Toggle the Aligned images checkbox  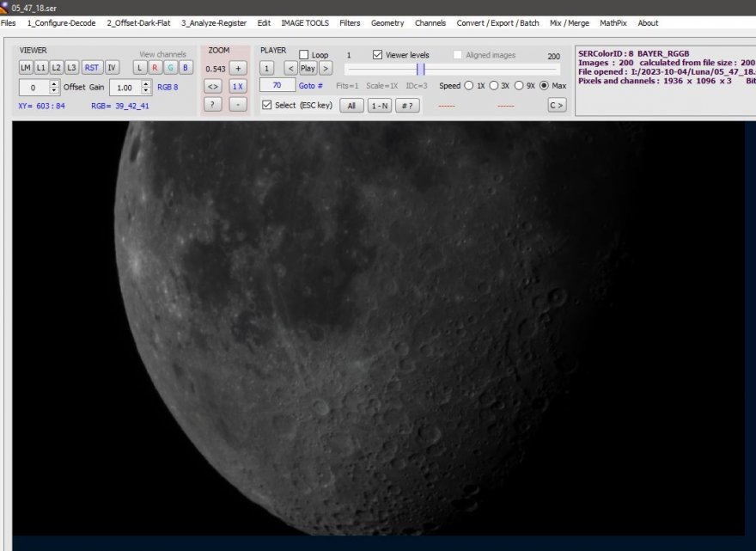(457, 54)
